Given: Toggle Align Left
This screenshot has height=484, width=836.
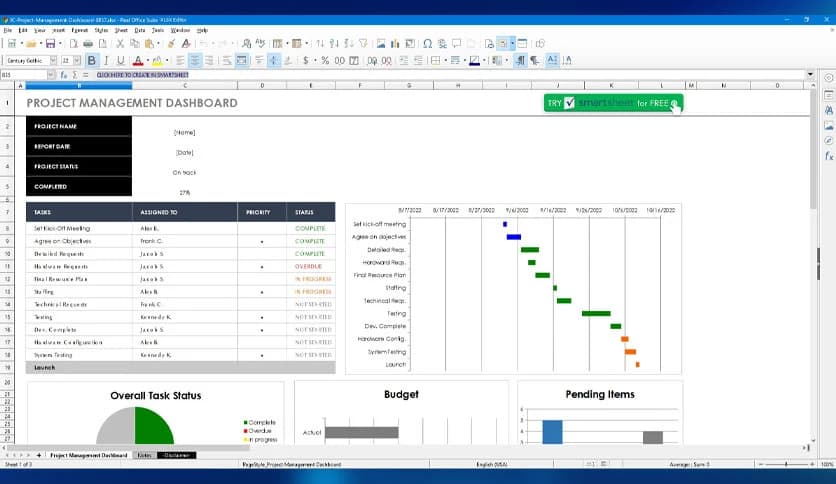Looking at the screenshot, I should click(180, 61).
